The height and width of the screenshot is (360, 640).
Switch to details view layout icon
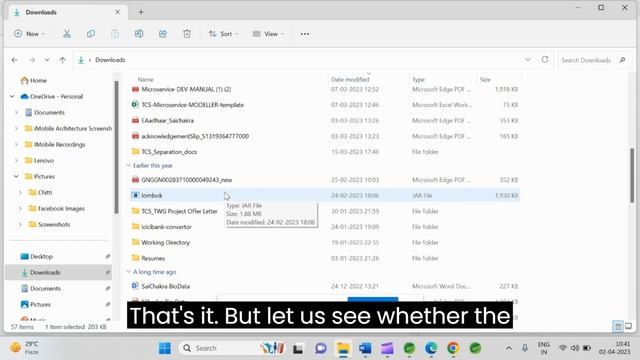pyautogui.click(x=618, y=326)
